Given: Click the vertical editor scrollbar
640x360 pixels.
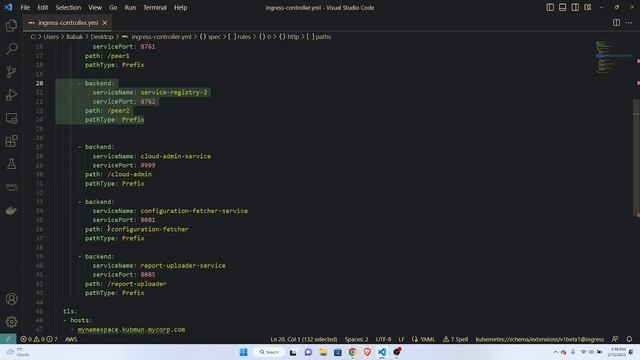Looking at the screenshot, I should point(636,158).
